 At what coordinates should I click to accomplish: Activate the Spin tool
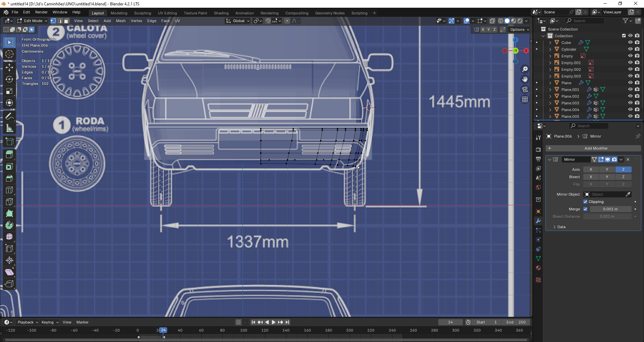click(9, 225)
